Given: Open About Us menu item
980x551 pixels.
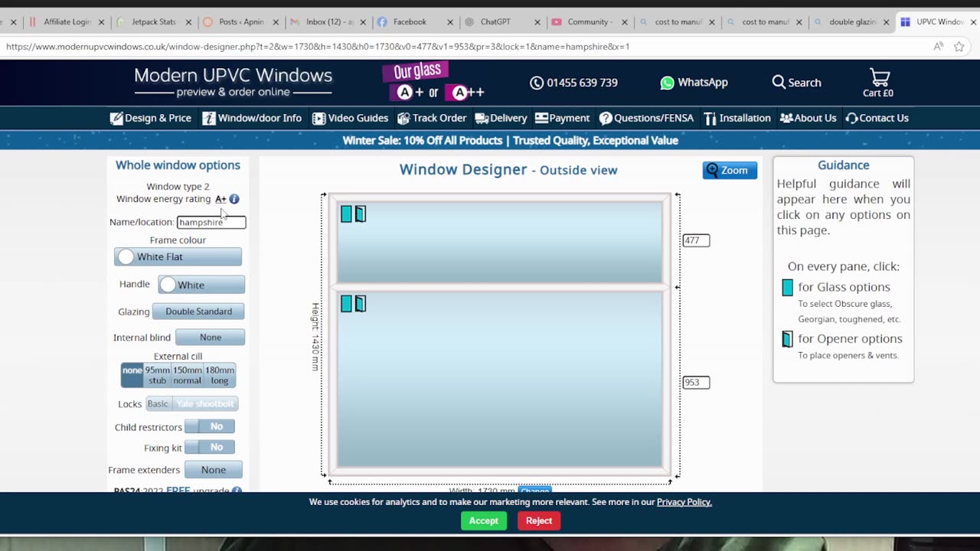Looking at the screenshot, I should [808, 118].
